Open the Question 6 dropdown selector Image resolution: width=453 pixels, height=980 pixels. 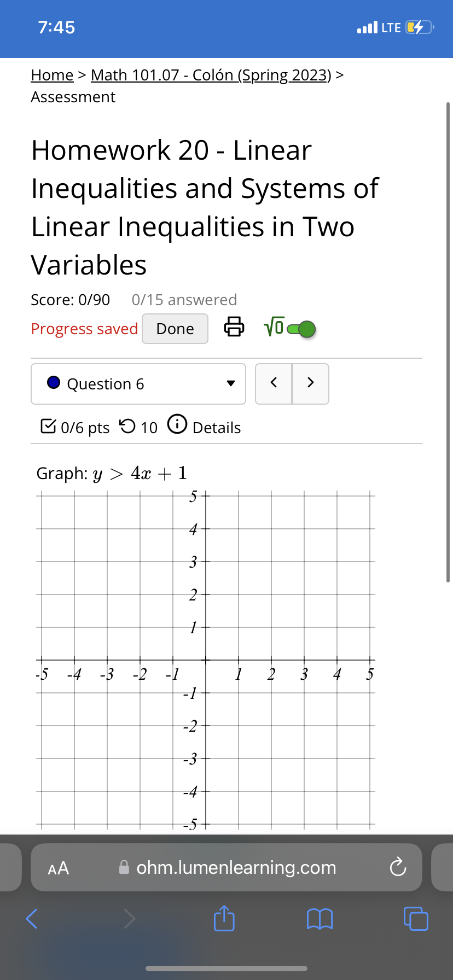pyautogui.click(x=138, y=384)
